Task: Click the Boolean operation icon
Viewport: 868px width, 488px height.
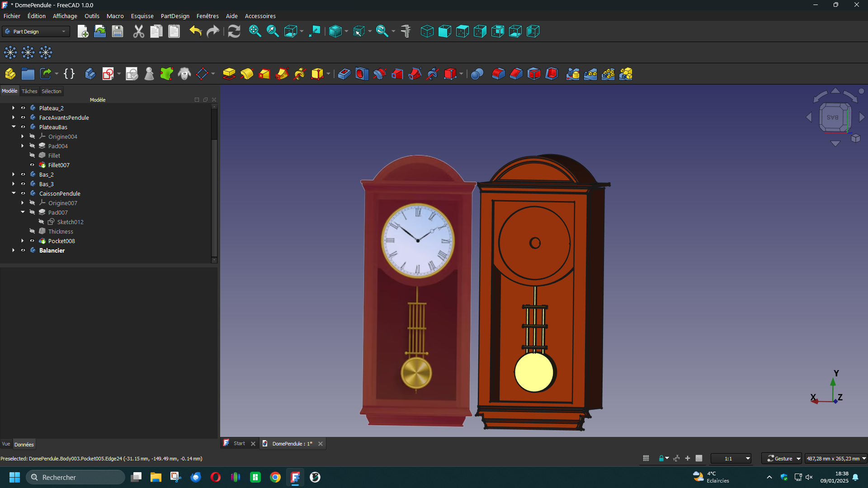Action: (x=477, y=74)
